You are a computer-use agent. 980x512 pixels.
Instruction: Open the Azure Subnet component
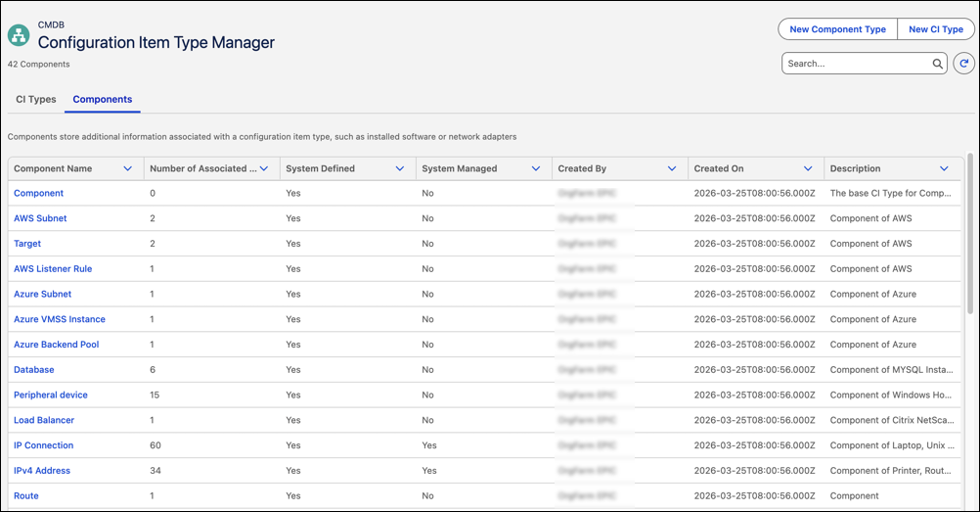[42, 294]
